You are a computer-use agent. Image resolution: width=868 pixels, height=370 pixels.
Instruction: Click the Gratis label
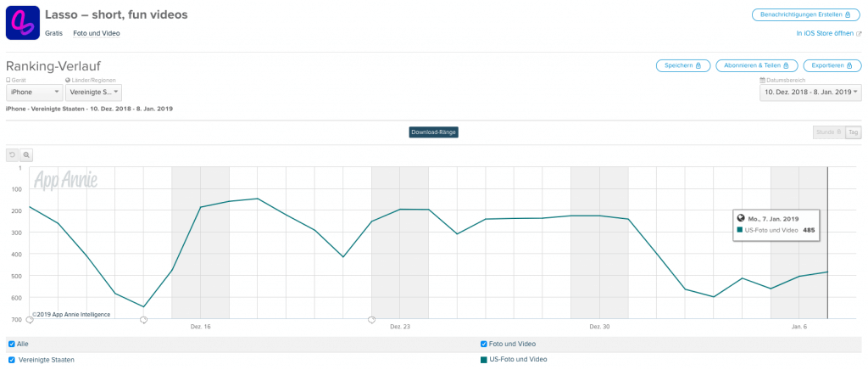pos(54,33)
